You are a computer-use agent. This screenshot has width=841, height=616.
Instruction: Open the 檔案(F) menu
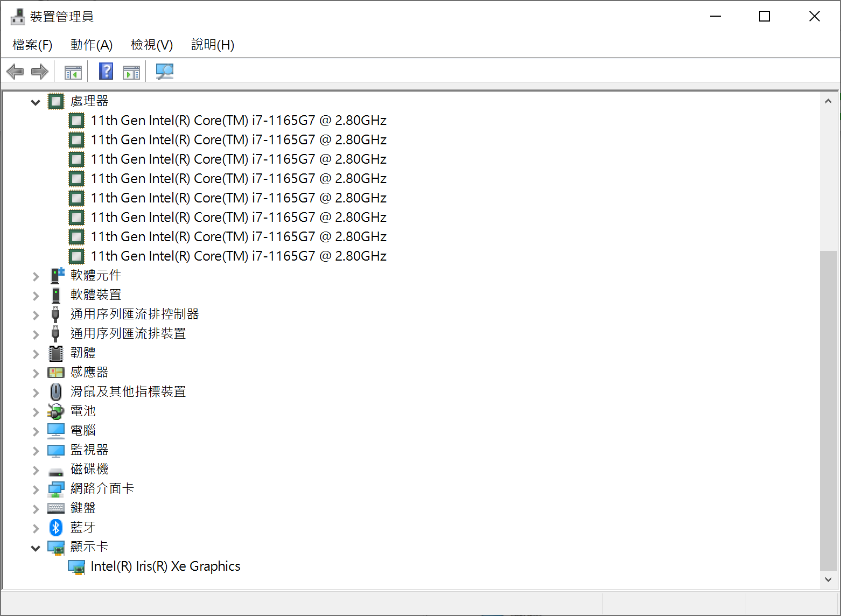click(x=32, y=45)
